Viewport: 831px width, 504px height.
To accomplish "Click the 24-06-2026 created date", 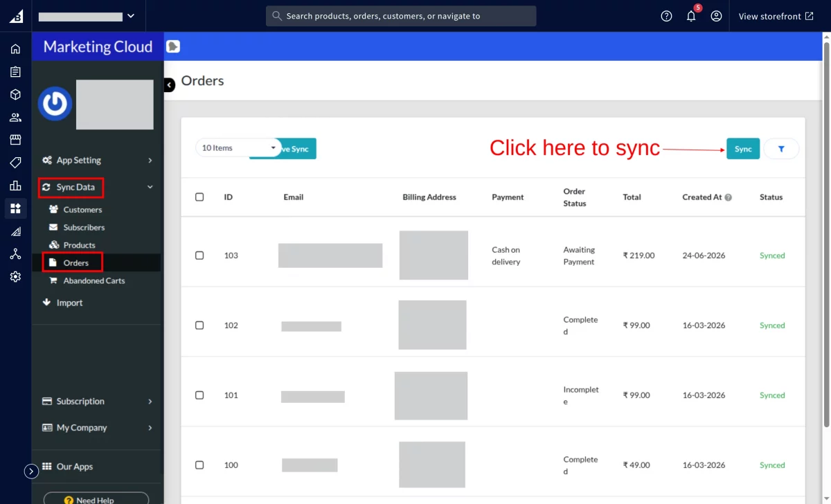I will point(704,255).
